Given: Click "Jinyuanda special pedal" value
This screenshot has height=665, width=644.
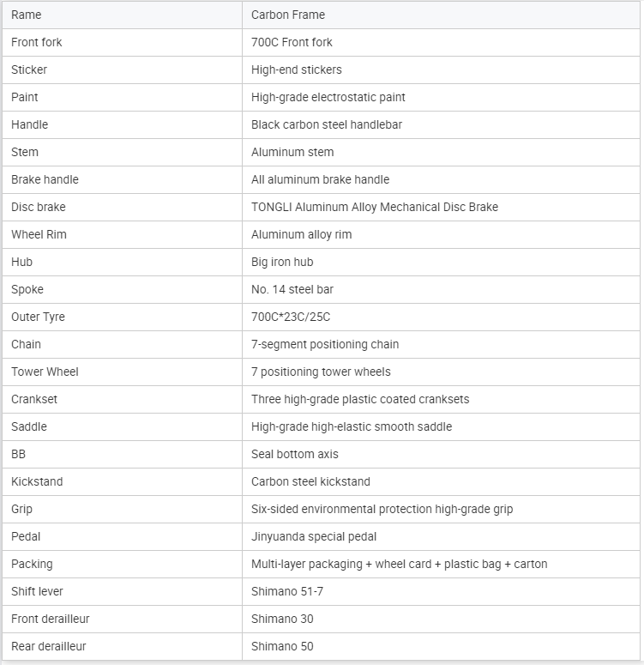Looking at the screenshot, I should 314,536.
